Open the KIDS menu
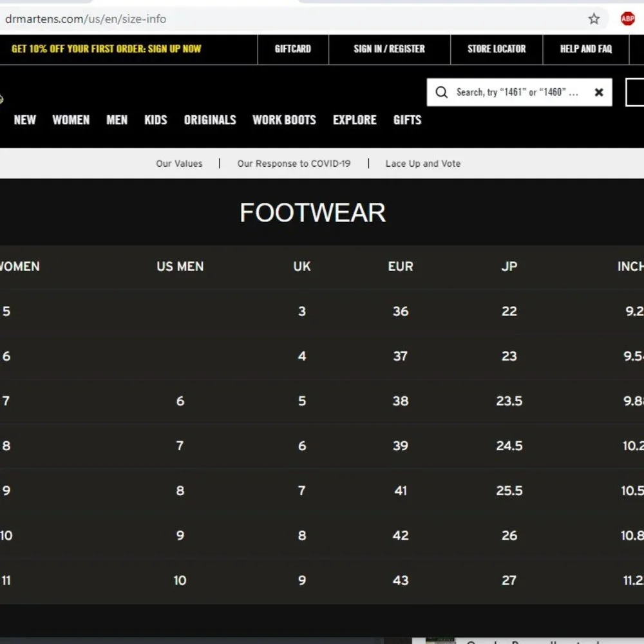 (156, 120)
